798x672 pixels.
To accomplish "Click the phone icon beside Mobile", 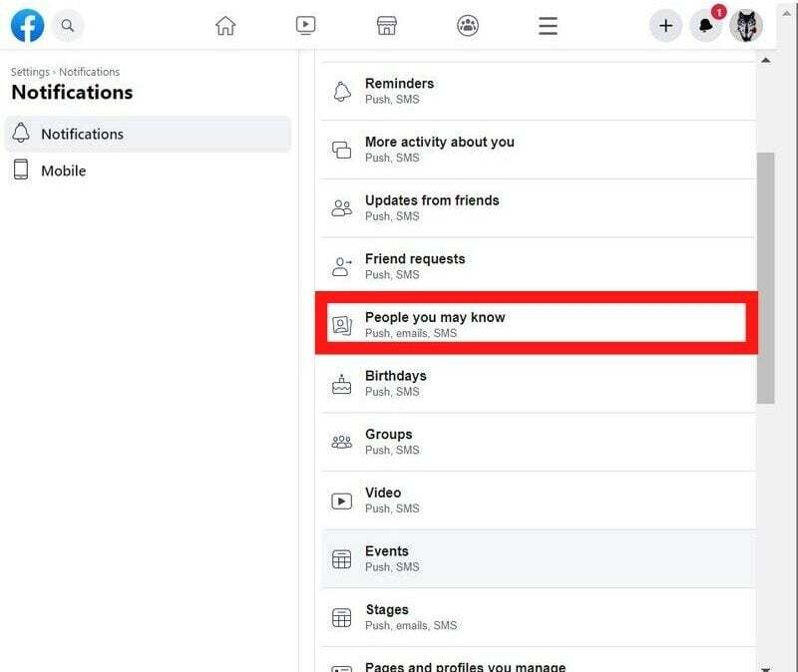I will 21,169.
